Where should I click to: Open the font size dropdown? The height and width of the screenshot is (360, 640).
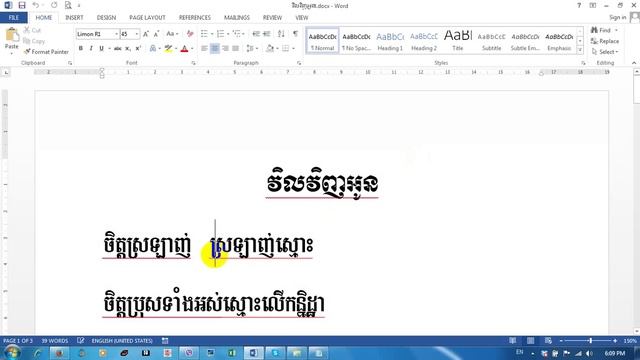137,34
